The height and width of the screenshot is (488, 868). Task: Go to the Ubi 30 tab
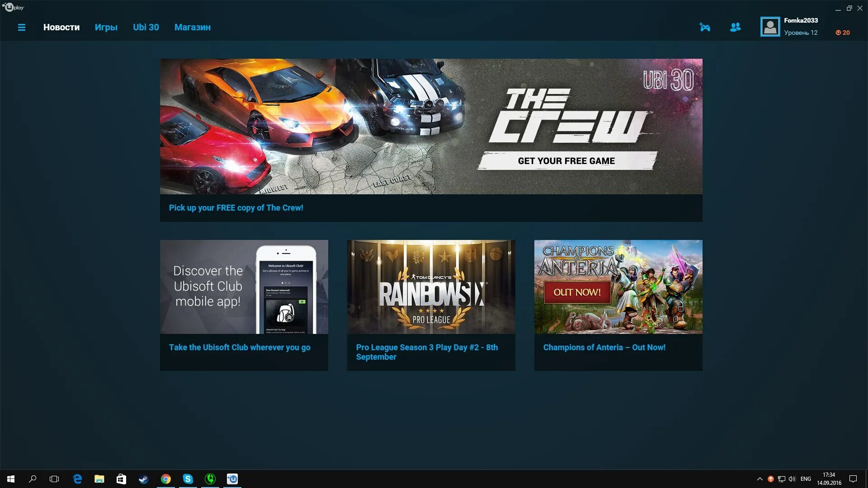146,27
